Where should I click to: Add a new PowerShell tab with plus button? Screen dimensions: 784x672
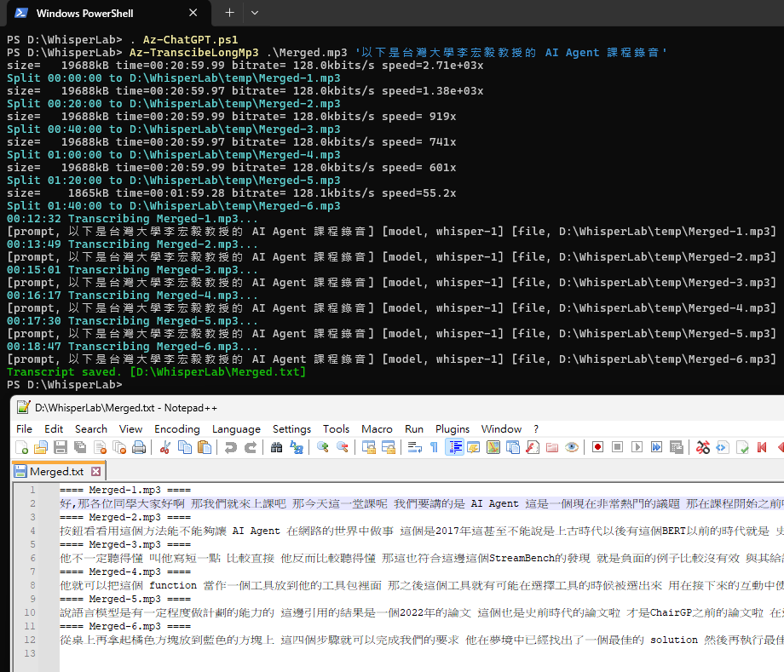tap(229, 13)
